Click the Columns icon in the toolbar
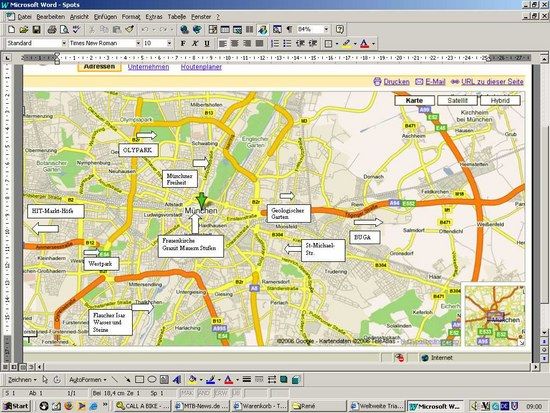 click(x=249, y=29)
